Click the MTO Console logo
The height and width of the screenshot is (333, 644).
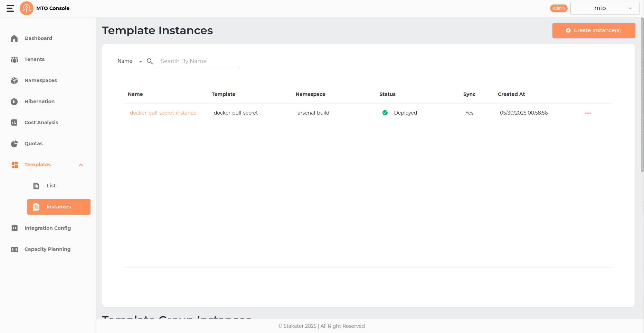(x=27, y=8)
